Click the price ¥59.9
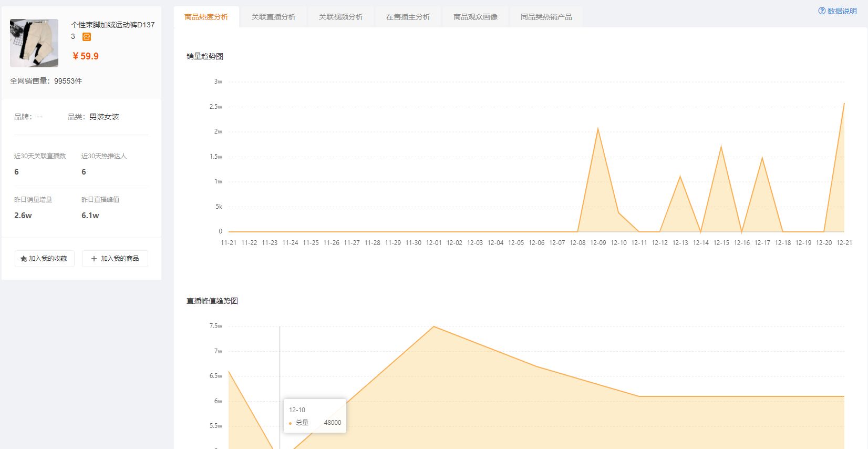 click(x=85, y=56)
